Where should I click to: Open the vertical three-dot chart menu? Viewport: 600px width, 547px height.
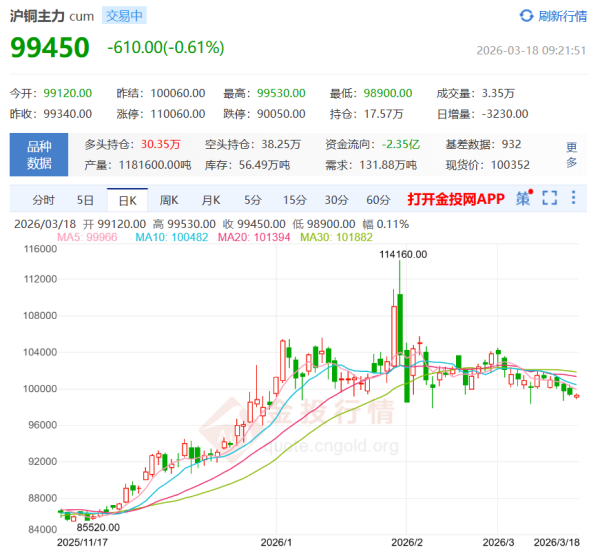(573, 198)
